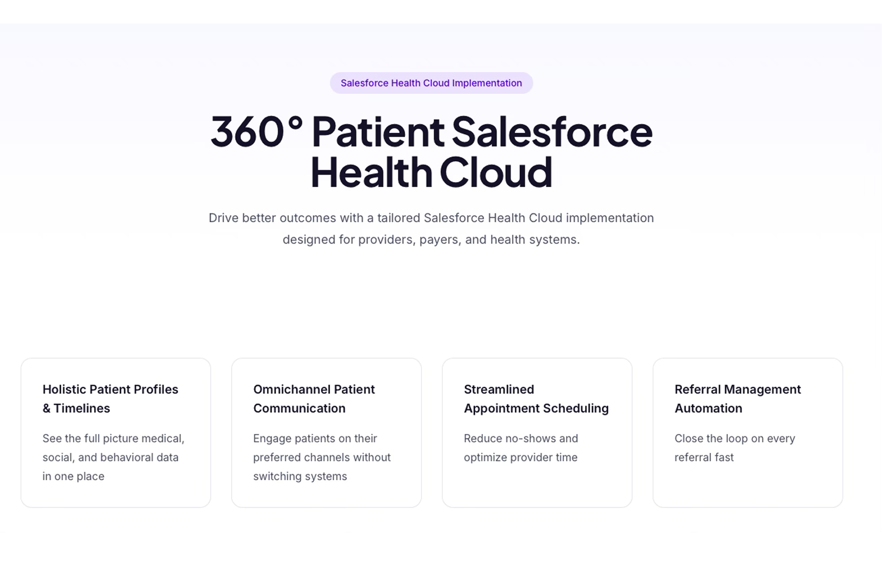This screenshot has height=588, width=882.
Task: Open the Streamlined Appointment Scheduling card title
Action: (536, 399)
